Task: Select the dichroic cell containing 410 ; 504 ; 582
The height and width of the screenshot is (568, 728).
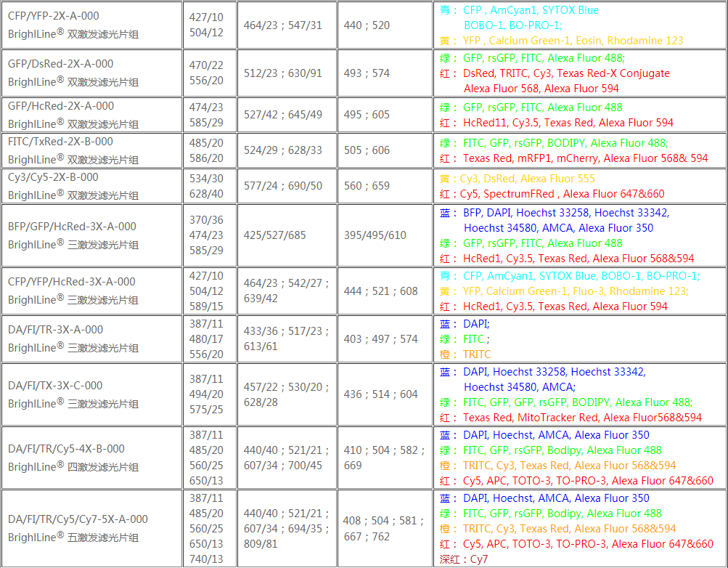Action: (385, 458)
